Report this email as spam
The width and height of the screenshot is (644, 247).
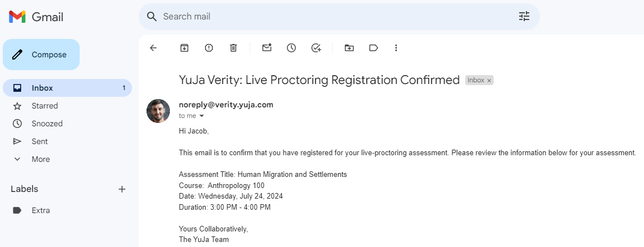click(209, 48)
